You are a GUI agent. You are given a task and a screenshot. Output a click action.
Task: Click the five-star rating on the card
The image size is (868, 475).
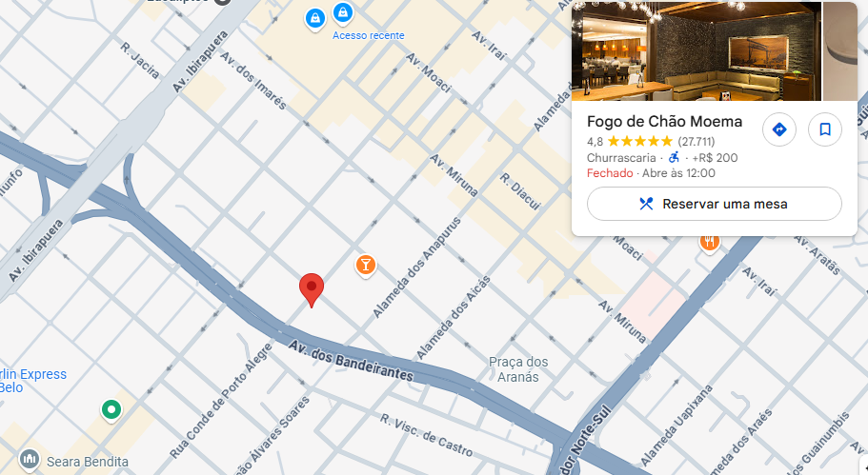click(640, 142)
